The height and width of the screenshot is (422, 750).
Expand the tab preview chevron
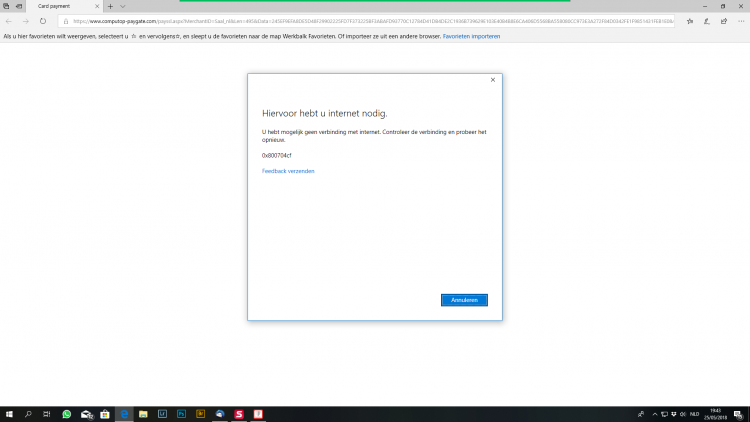(x=122, y=6)
